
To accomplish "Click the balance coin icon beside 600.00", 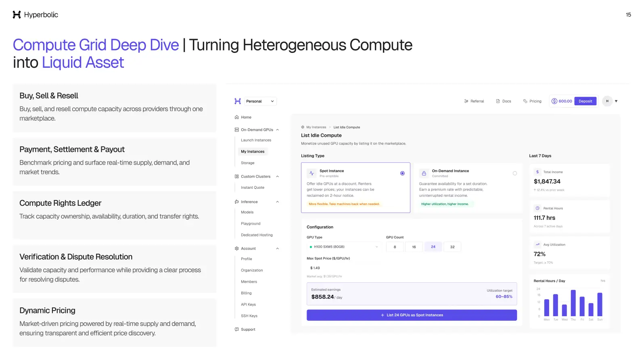I will 554,101.
